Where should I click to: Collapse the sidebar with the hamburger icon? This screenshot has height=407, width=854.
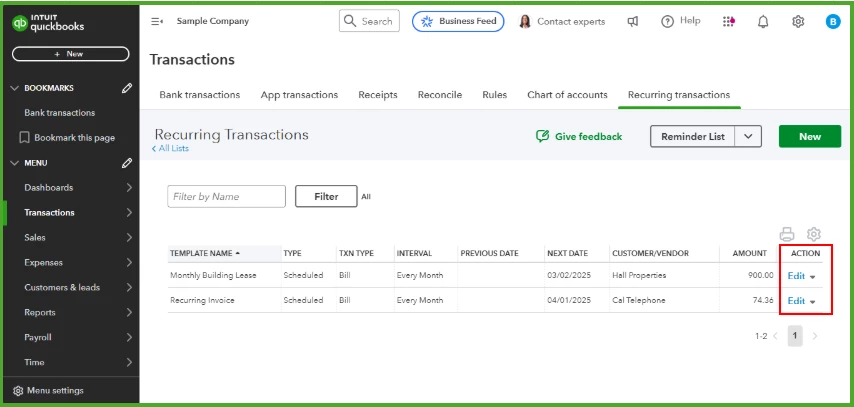(157, 21)
